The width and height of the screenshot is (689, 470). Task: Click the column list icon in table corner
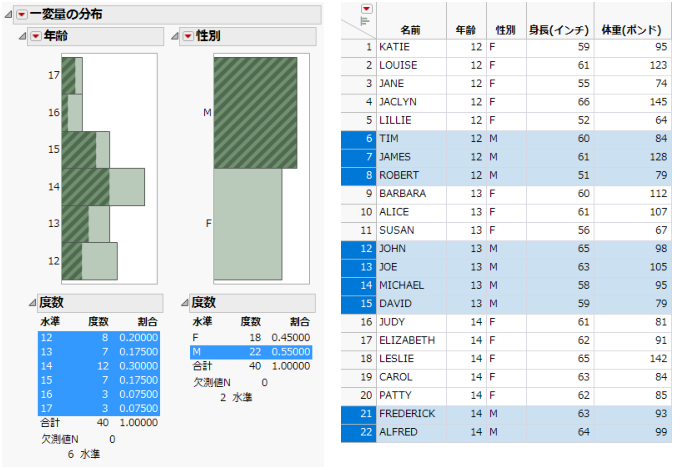pos(365,21)
